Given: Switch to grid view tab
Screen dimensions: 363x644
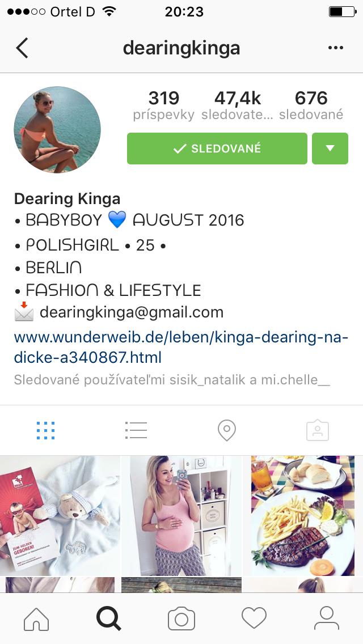Looking at the screenshot, I should [x=45, y=430].
